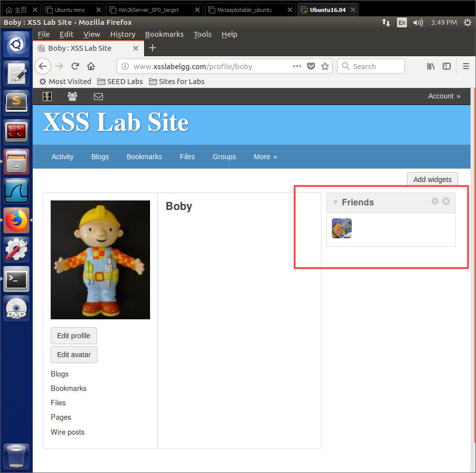
Task: Open a new browser tab
Action: (x=153, y=48)
